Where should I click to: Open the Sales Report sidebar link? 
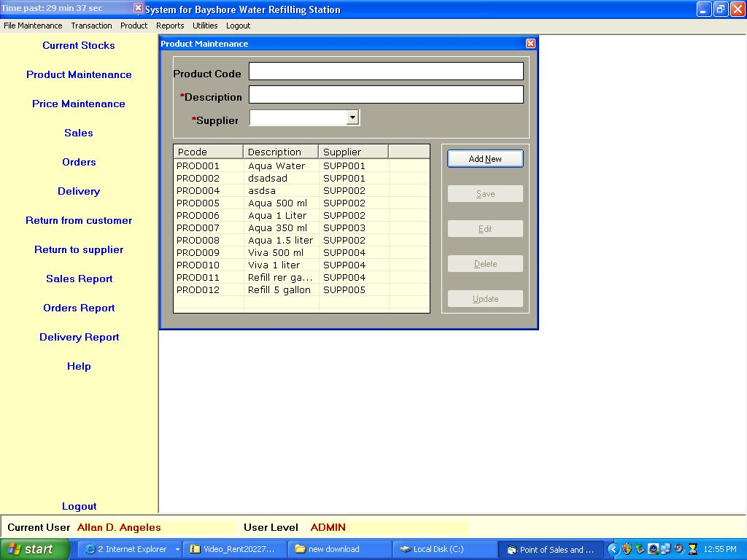click(x=79, y=279)
